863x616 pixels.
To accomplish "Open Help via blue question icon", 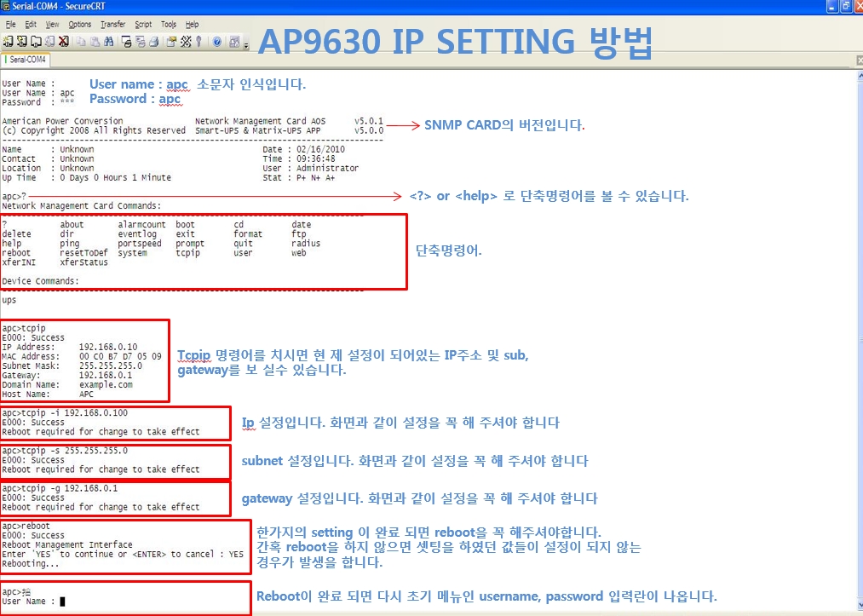I will pyautogui.click(x=217, y=41).
